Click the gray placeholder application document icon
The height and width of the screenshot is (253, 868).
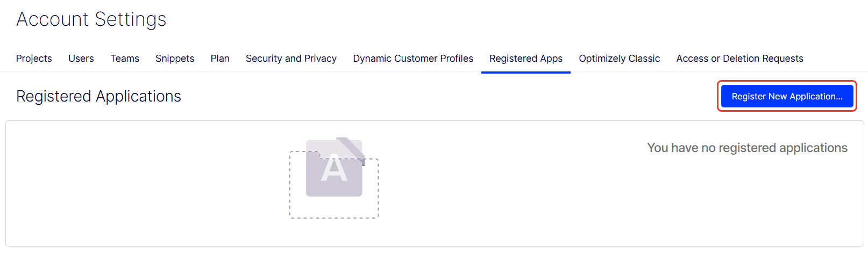click(x=334, y=168)
